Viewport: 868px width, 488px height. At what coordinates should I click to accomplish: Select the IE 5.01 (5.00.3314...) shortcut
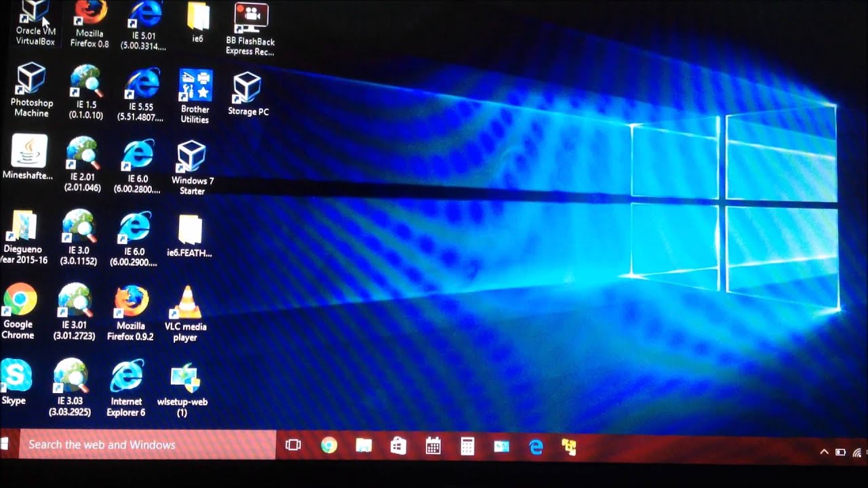point(144,25)
